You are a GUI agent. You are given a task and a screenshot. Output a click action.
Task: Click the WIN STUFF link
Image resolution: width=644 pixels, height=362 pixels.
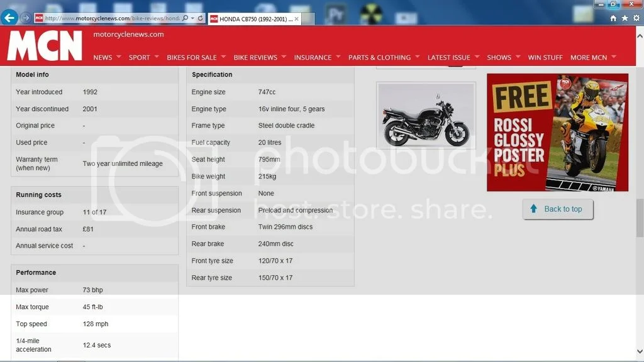click(545, 57)
